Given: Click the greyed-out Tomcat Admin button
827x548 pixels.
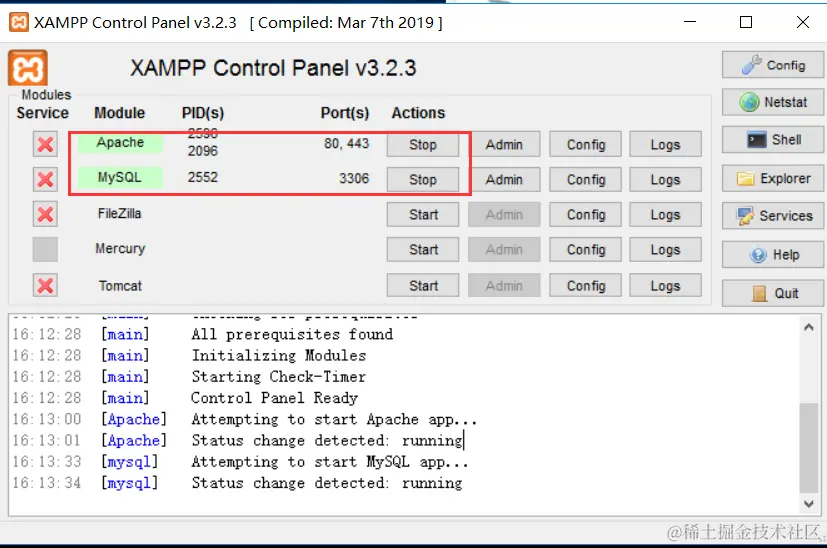Looking at the screenshot, I should click(504, 285).
